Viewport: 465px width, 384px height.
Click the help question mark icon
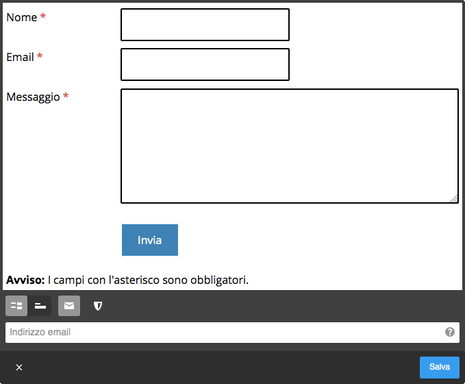(x=450, y=332)
